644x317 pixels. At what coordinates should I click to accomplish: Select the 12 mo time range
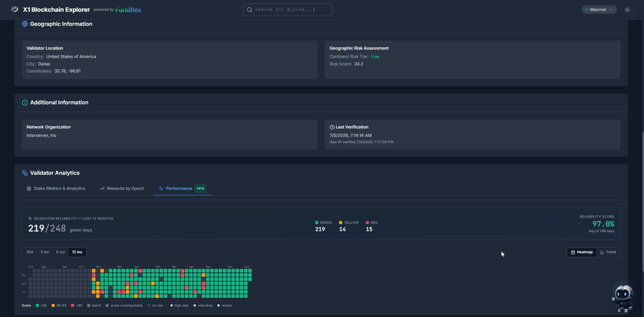coord(77,252)
